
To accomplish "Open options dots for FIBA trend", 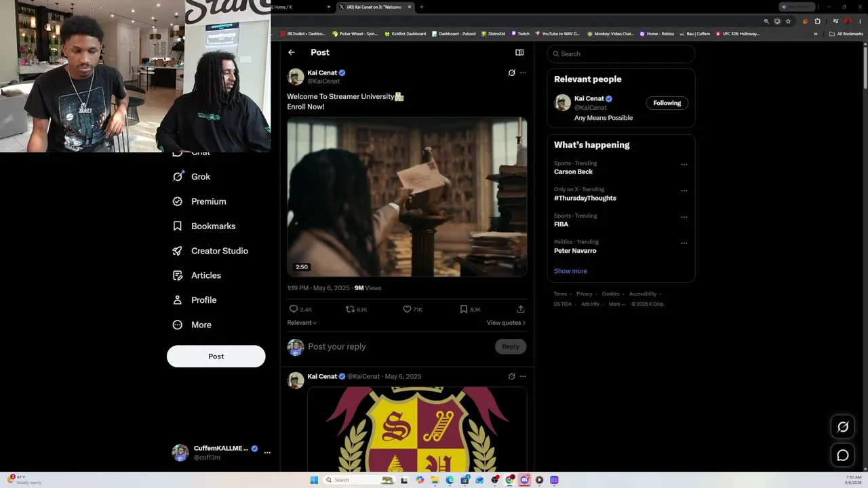I will click(684, 217).
